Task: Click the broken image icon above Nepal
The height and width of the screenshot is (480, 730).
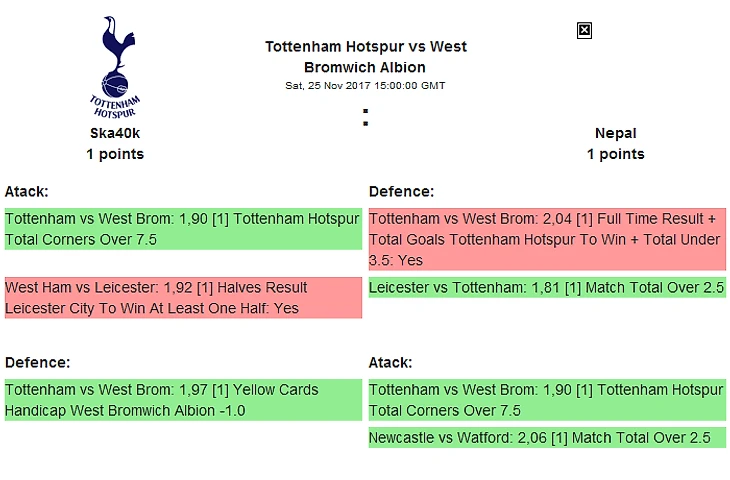Action: click(x=585, y=30)
